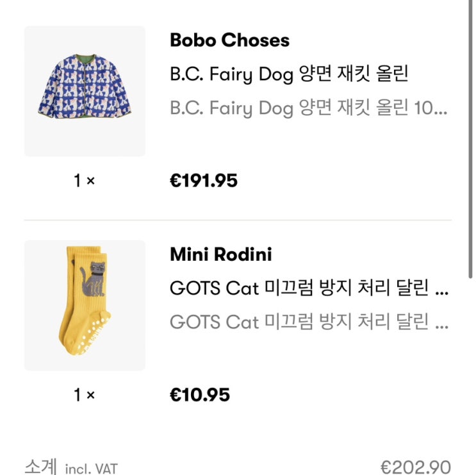Click the Mini Rodini brand name
Image resolution: width=476 pixels, height=475 pixels.
(220, 254)
